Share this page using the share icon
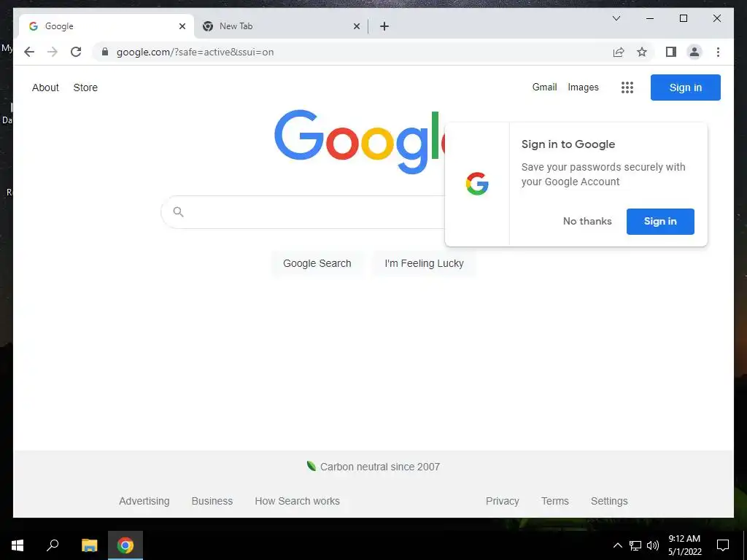This screenshot has width=747, height=560. [619, 52]
